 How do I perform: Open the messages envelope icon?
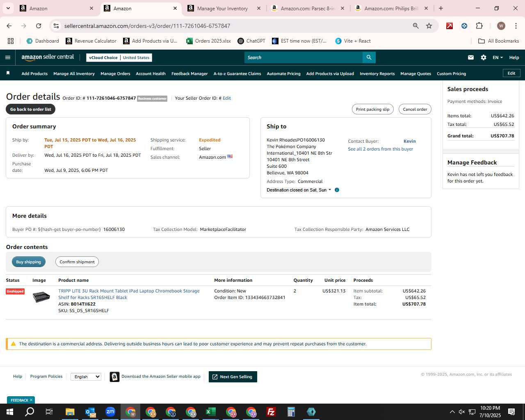pos(471,57)
